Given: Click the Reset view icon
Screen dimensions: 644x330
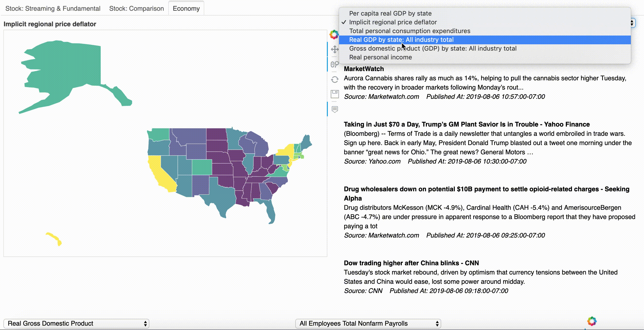Looking at the screenshot, I should pyautogui.click(x=335, y=79).
